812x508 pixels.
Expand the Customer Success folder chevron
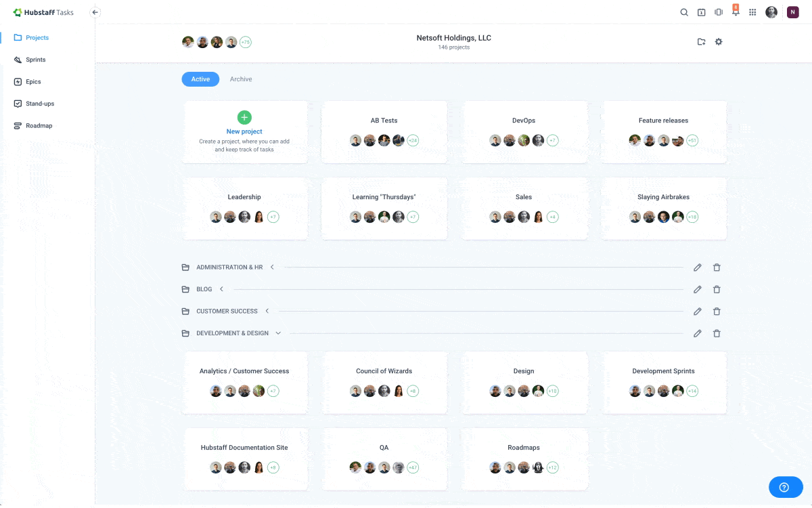[x=267, y=312]
